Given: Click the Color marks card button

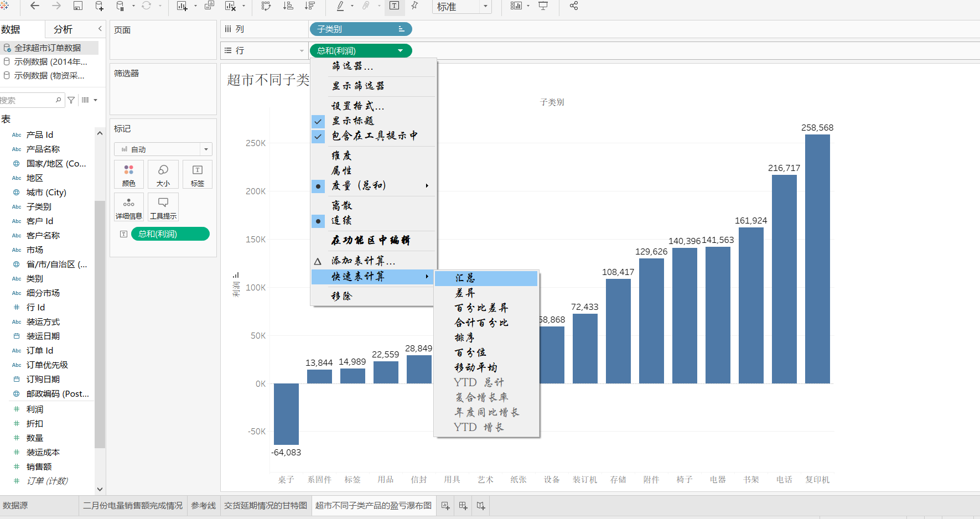Looking at the screenshot, I should click(x=129, y=174).
